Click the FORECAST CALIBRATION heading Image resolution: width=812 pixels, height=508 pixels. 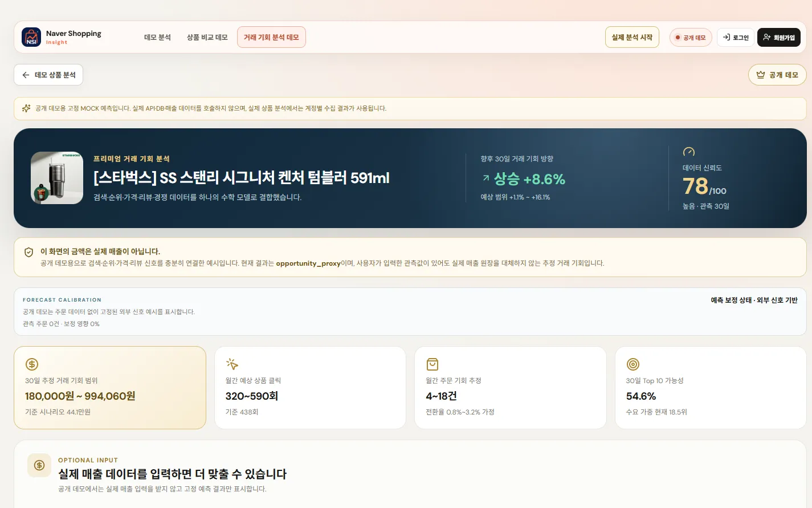(62, 300)
